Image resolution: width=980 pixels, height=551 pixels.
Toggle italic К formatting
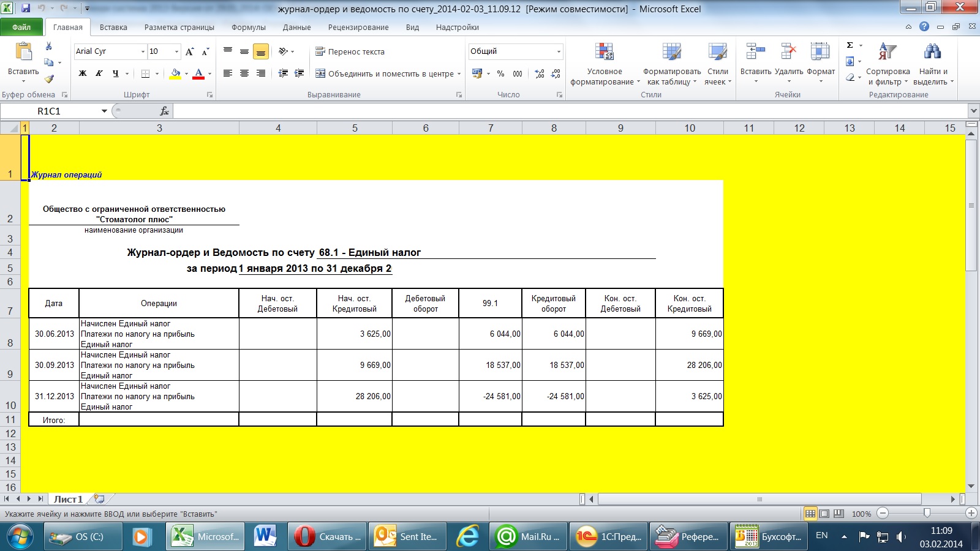pos(99,73)
